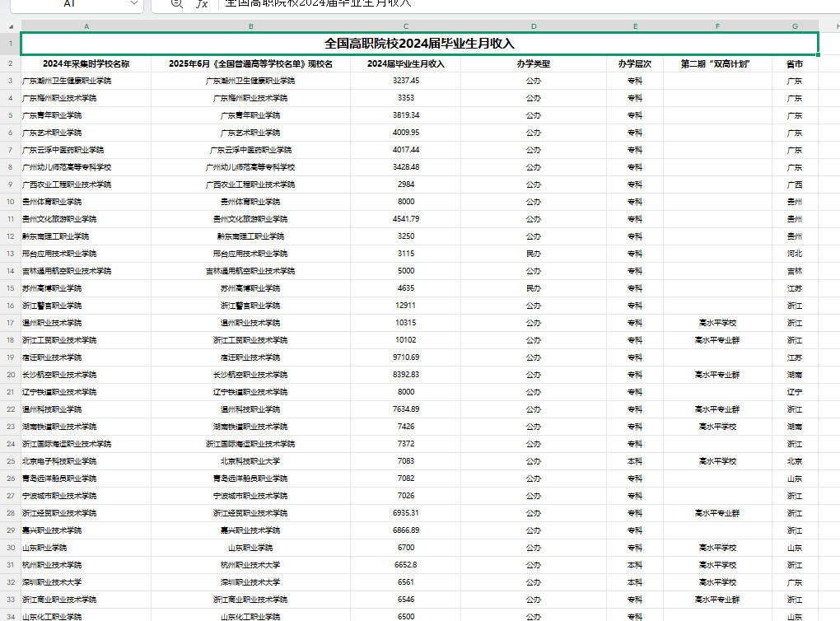Expand the cell name box dropdown
Image resolution: width=840 pixels, height=621 pixels.
click(x=134, y=4)
